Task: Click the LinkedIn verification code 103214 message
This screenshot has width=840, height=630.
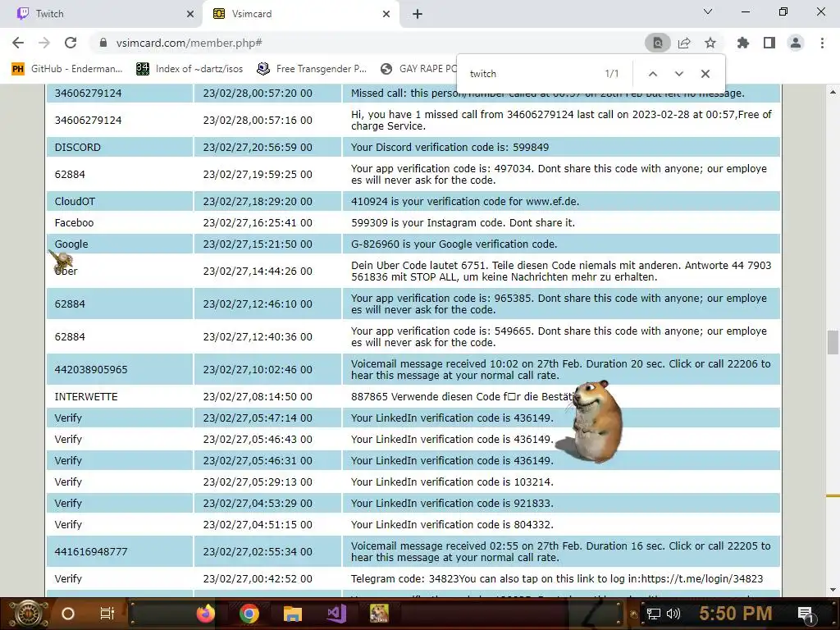Action: [561, 482]
